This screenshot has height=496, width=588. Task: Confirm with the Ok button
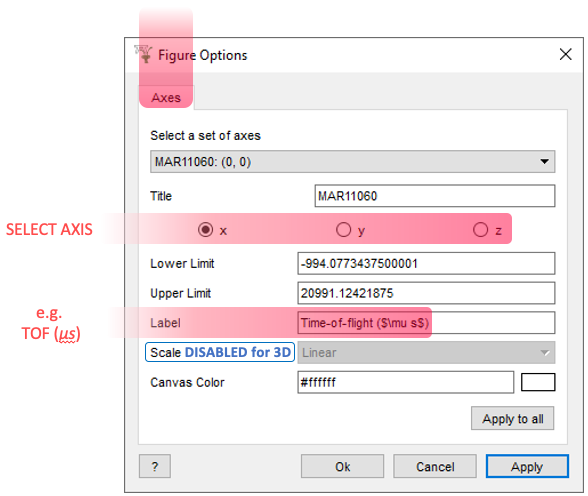[342, 466]
